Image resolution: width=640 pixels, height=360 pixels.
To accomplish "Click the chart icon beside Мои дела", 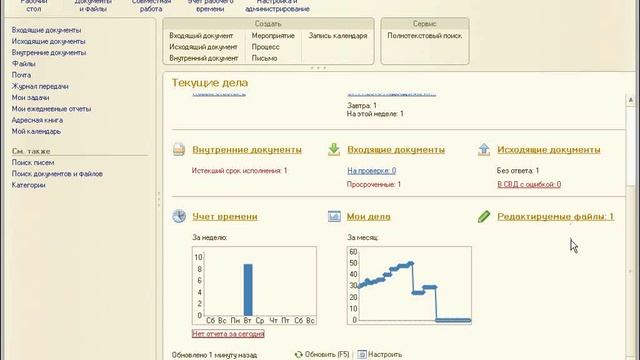I will pyautogui.click(x=334, y=216).
